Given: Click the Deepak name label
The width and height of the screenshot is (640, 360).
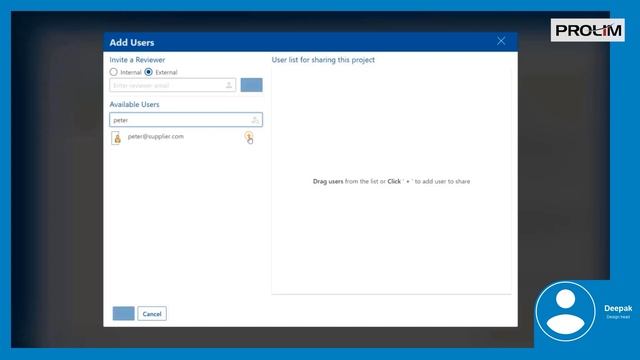Looking at the screenshot, I should click(618, 308).
